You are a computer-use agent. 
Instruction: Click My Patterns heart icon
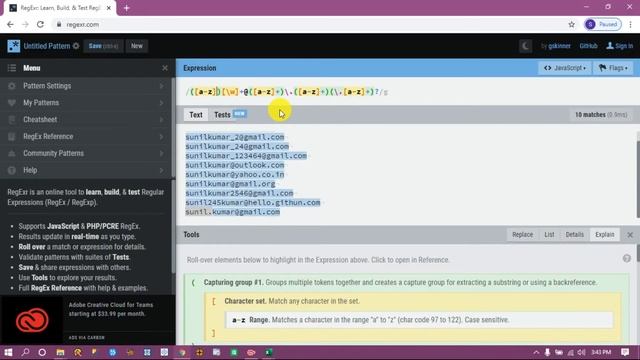coord(12,103)
